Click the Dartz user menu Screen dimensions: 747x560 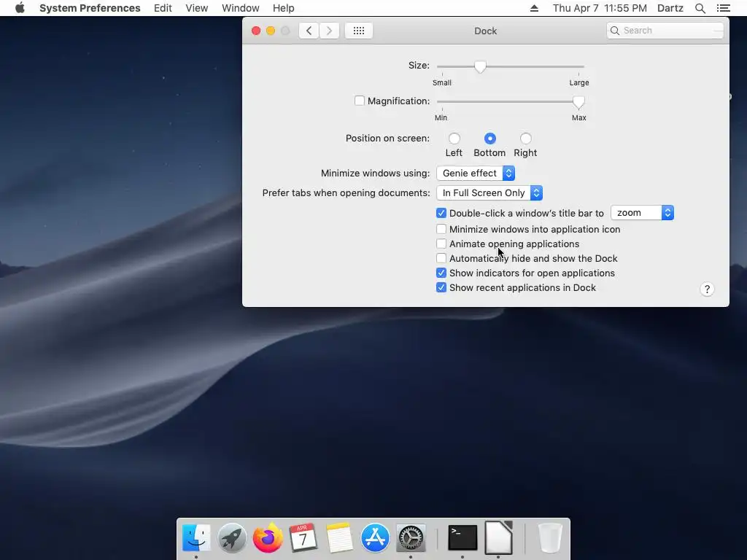[670, 8]
